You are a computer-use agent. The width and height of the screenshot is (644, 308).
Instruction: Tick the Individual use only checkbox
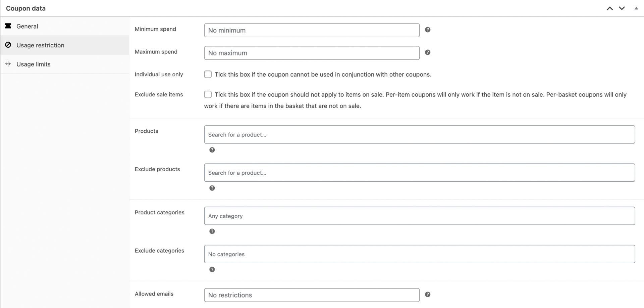pyautogui.click(x=208, y=74)
